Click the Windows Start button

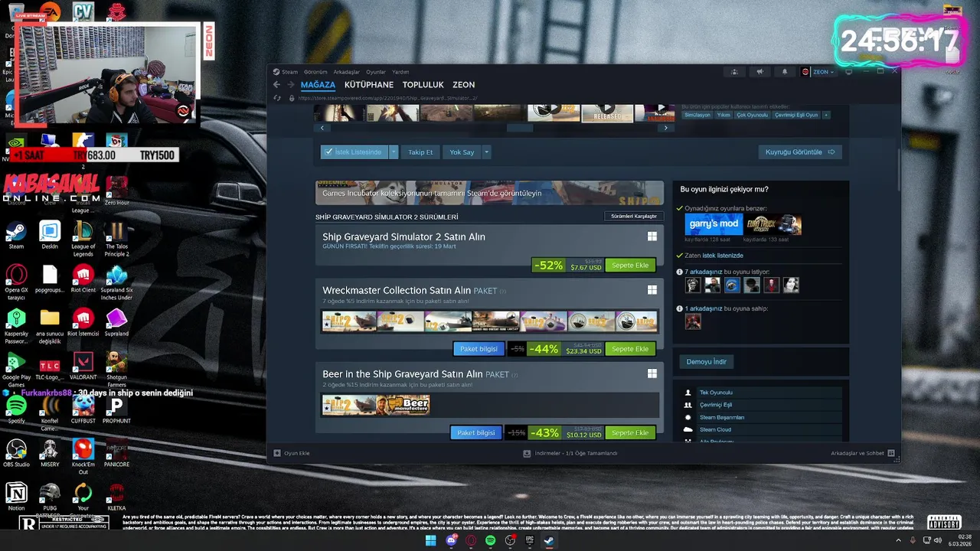point(430,540)
